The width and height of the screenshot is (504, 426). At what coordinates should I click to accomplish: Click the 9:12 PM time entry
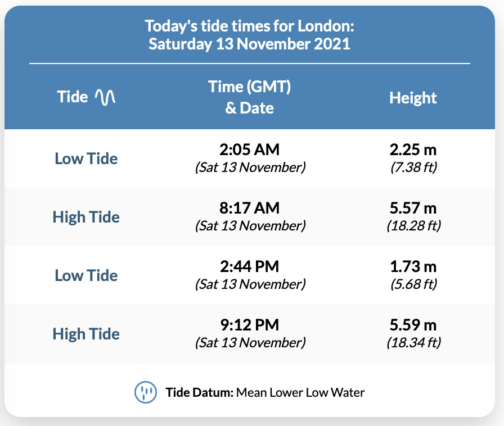249,325
